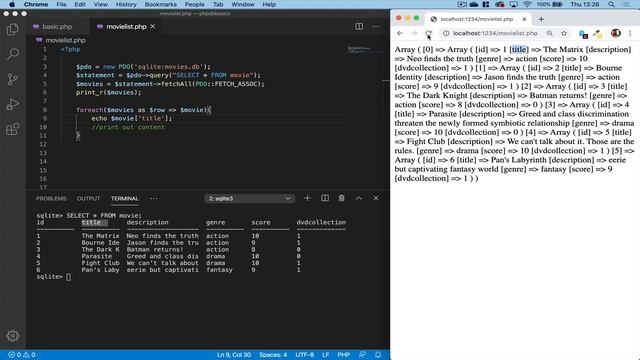Maximize the panel with the chevron
This screenshot has width=640, height=360.
click(x=359, y=198)
